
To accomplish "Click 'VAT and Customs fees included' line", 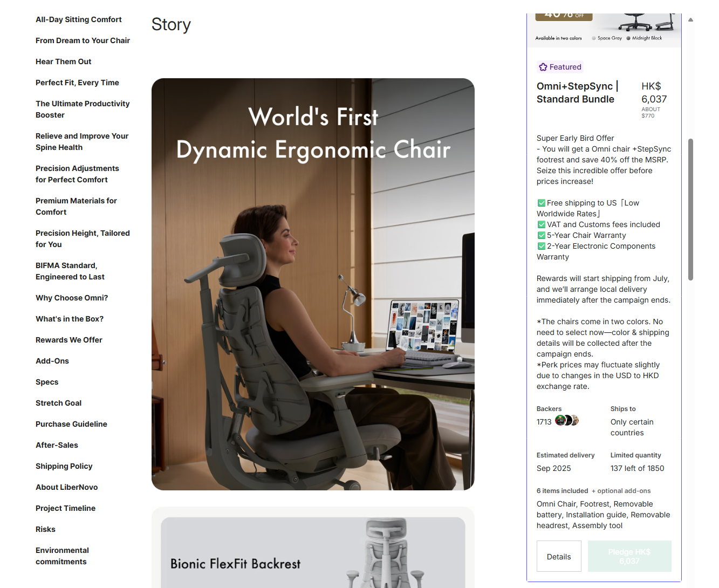I will click(x=599, y=224).
